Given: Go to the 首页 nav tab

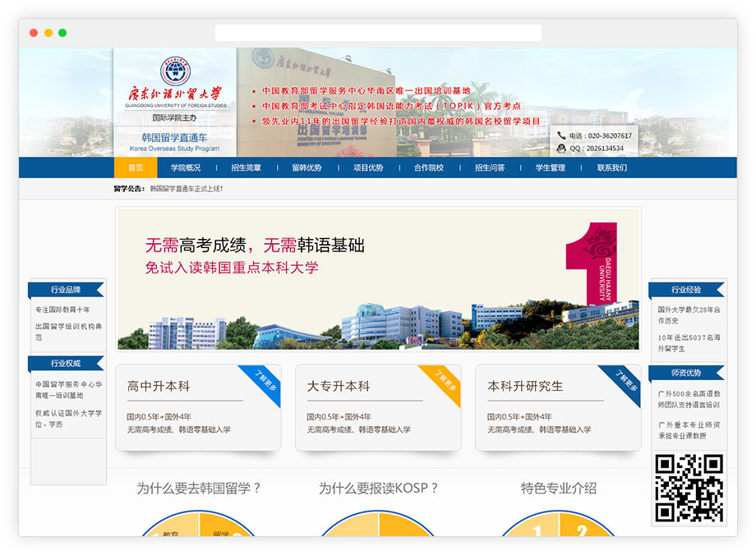Looking at the screenshot, I should (136, 167).
